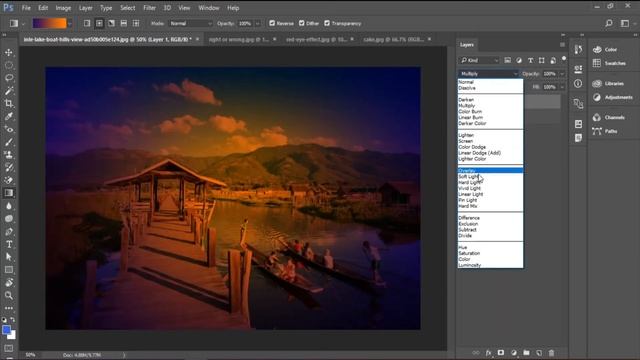Select the Hand tool
The image size is (640, 360).
click(x=9, y=282)
